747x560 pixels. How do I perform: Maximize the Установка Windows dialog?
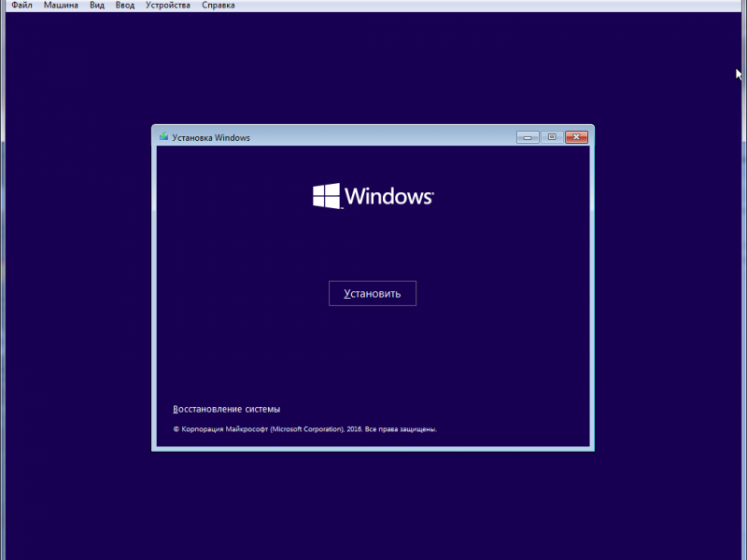[x=552, y=137]
